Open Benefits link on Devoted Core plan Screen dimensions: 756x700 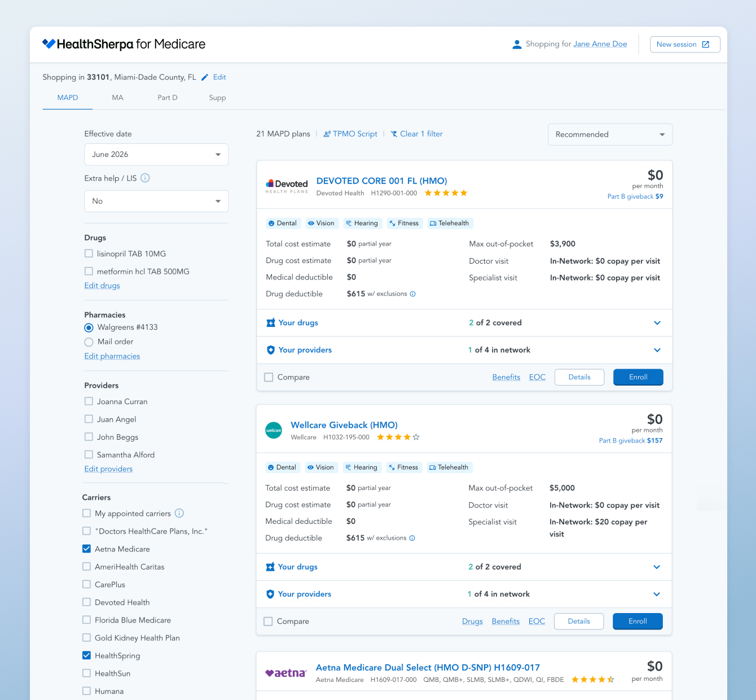pyautogui.click(x=506, y=377)
